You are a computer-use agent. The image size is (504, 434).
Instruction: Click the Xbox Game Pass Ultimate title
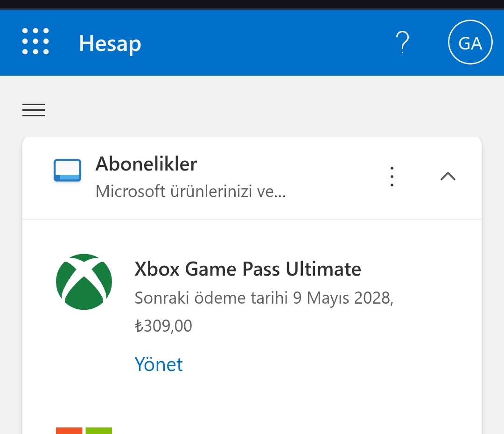click(x=248, y=269)
